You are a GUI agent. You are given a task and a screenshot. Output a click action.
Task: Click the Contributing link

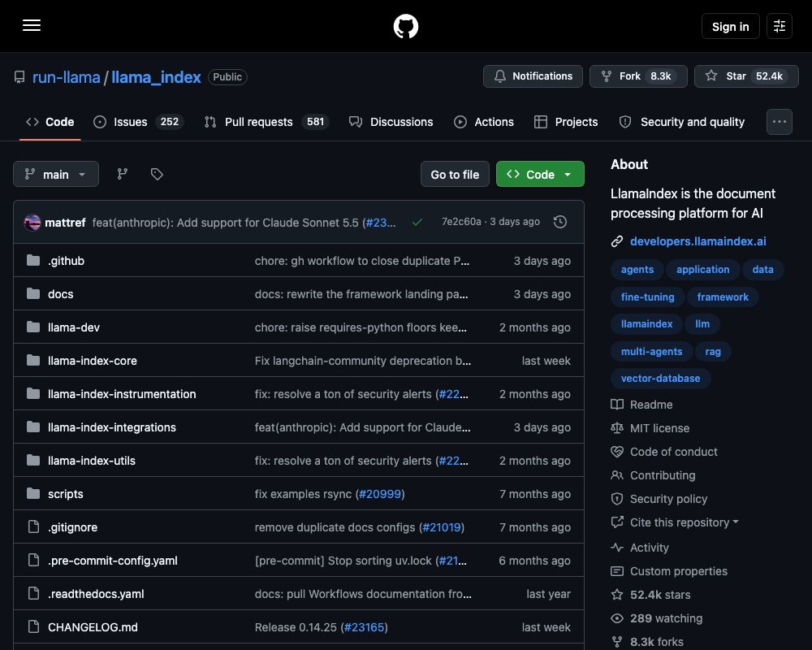point(663,475)
